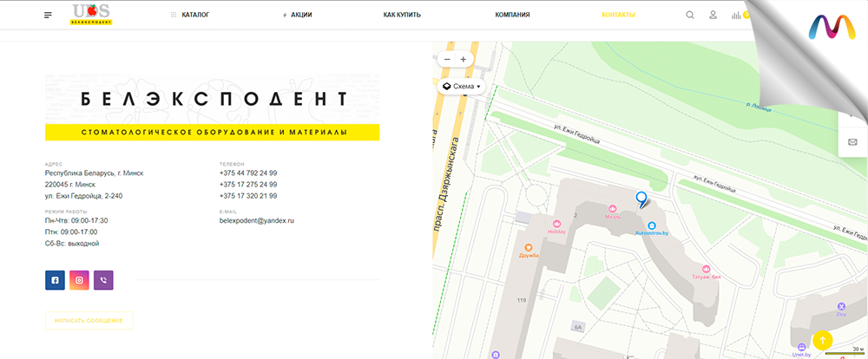Click the yellow scroll-to-top arrow button
This screenshot has width=868, height=359.
(x=823, y=340)
